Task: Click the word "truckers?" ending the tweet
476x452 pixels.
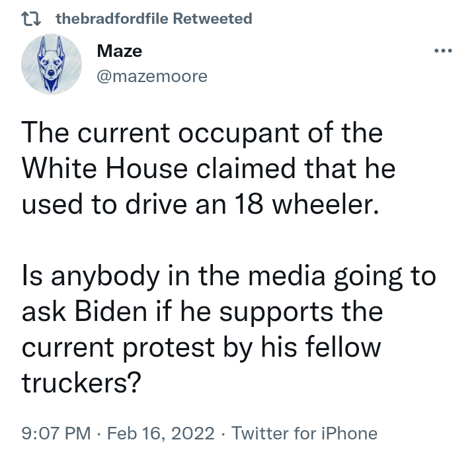Action: click(x=81, y=383)
